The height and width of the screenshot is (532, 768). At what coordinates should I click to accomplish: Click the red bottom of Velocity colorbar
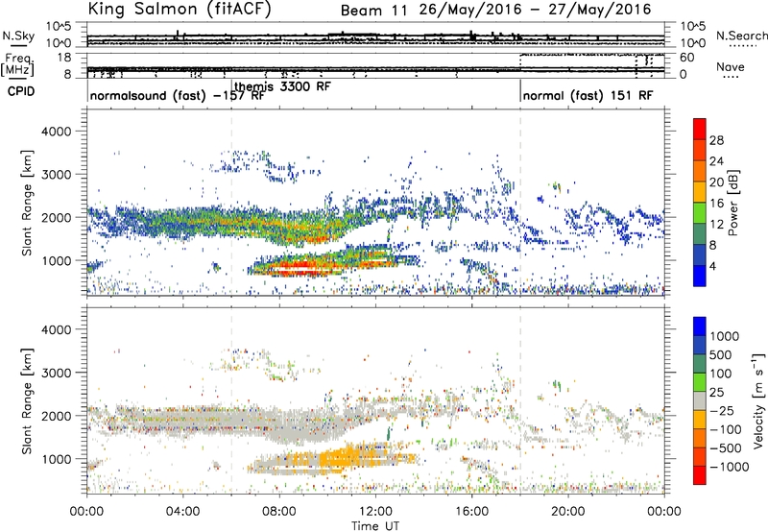pos(700,475)
